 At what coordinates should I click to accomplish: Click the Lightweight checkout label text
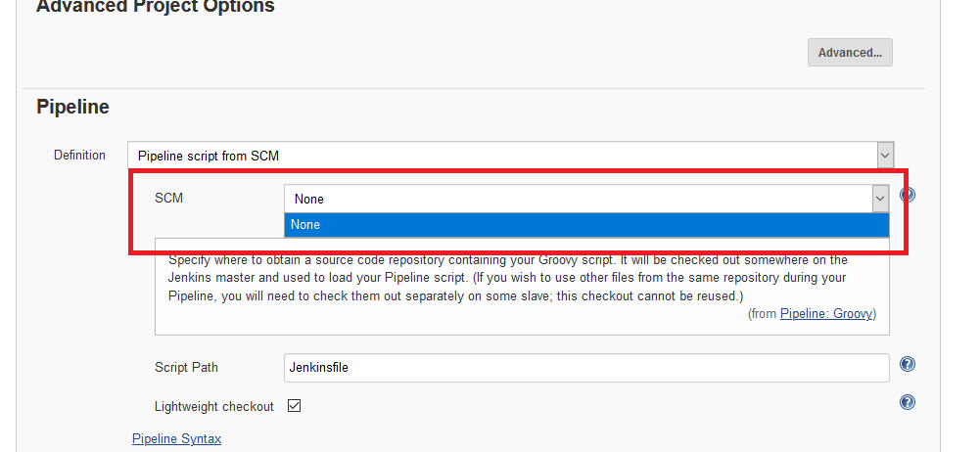pyautogui.click(x=213, y=405)
